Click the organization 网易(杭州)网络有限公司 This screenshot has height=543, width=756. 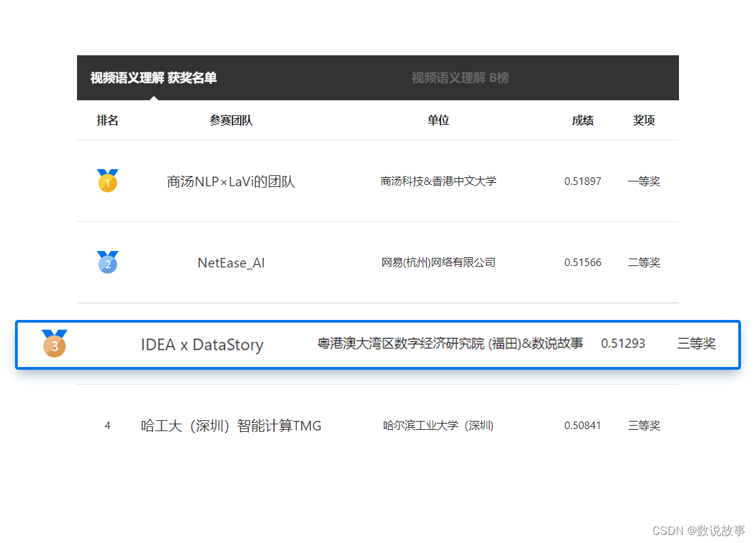coord(438,262)
